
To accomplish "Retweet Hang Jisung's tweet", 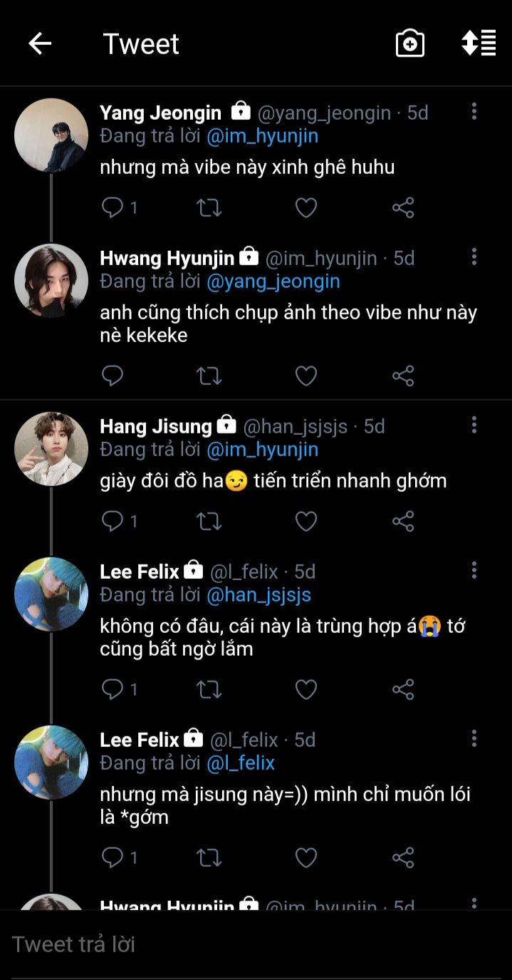I will pyautogui.click(x=209, y=522).
